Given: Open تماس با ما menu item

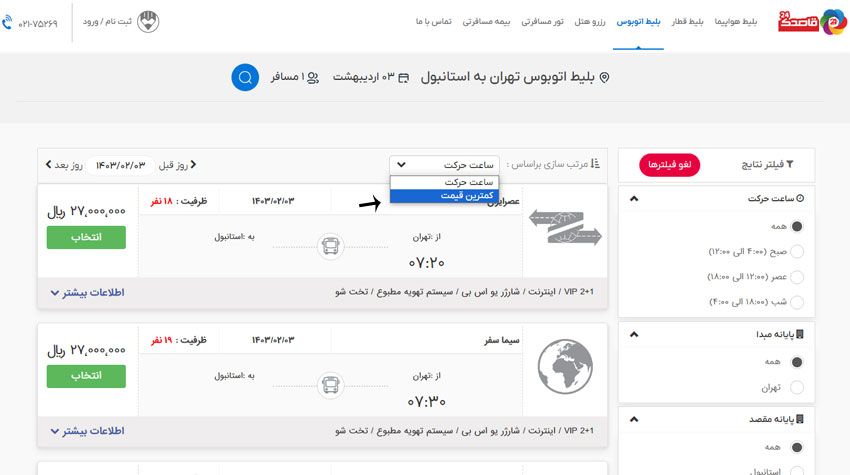Looking at the screenshot, I should 433,22.
